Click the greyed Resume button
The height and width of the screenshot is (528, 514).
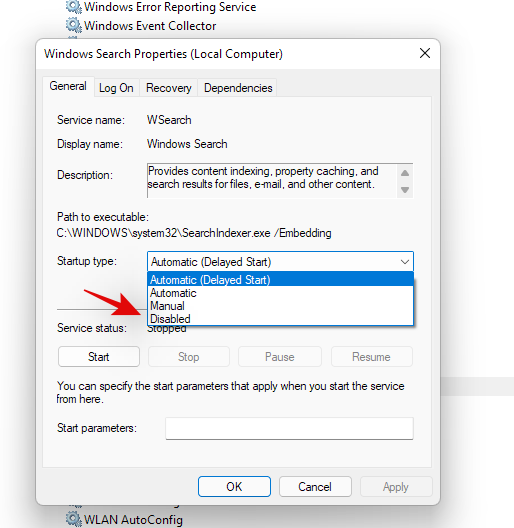372,357
